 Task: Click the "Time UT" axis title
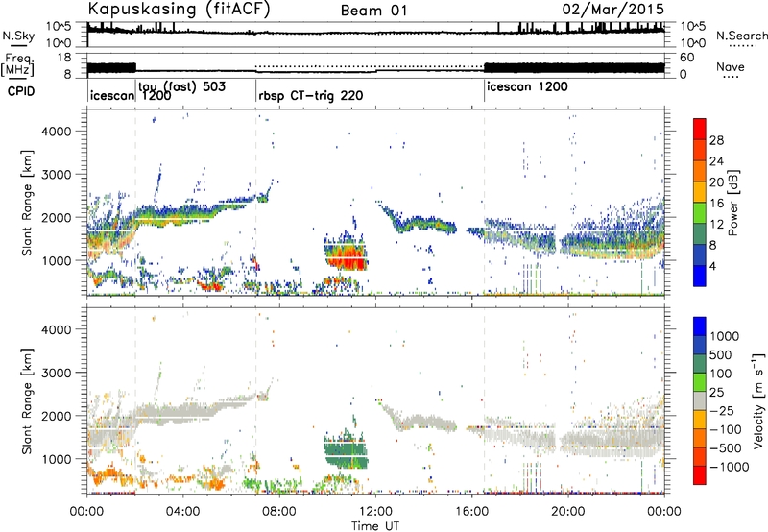(375, 525)
